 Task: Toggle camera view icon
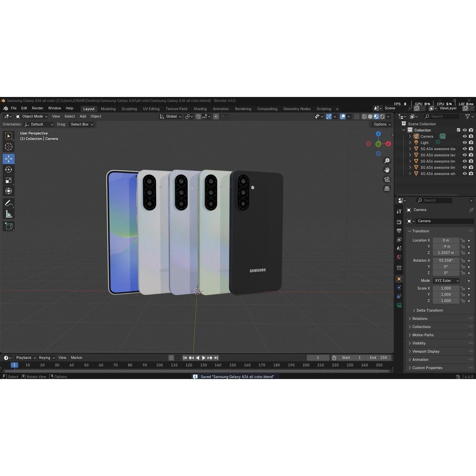pyautogui.click(x=387, y=179)
